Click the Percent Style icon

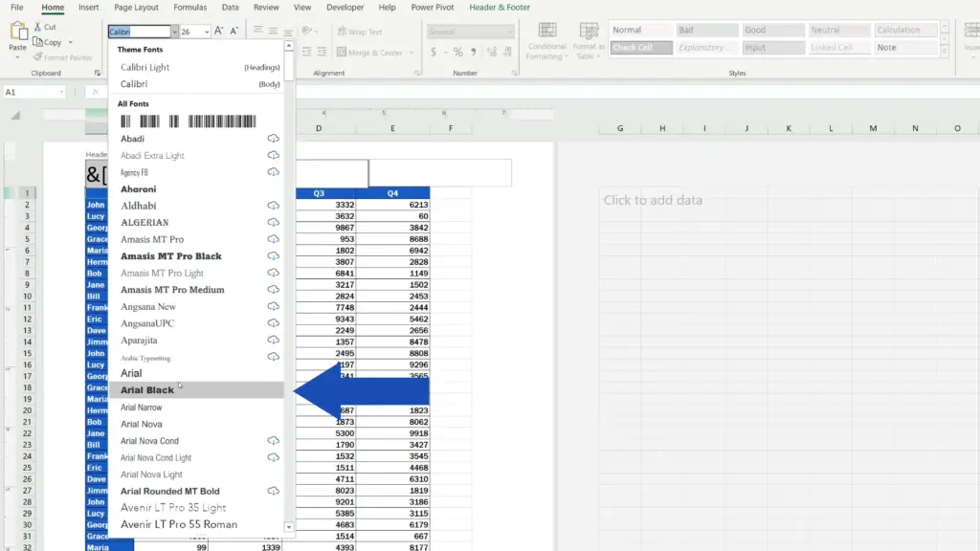click(x=458, y=52)
